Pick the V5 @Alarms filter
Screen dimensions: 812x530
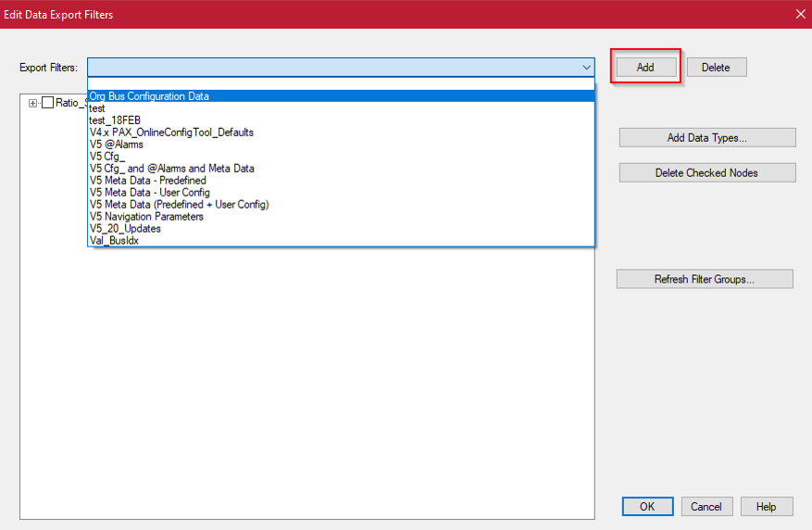pos(342,145)
